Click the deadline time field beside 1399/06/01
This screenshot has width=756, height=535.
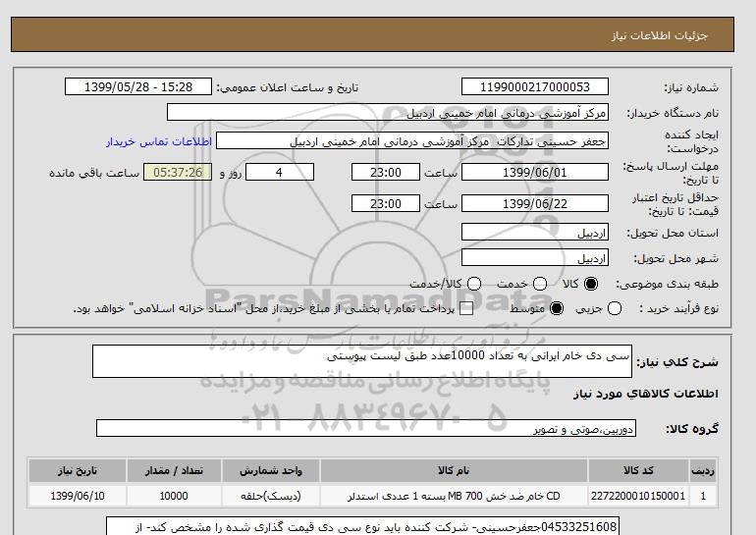[386, 172]
